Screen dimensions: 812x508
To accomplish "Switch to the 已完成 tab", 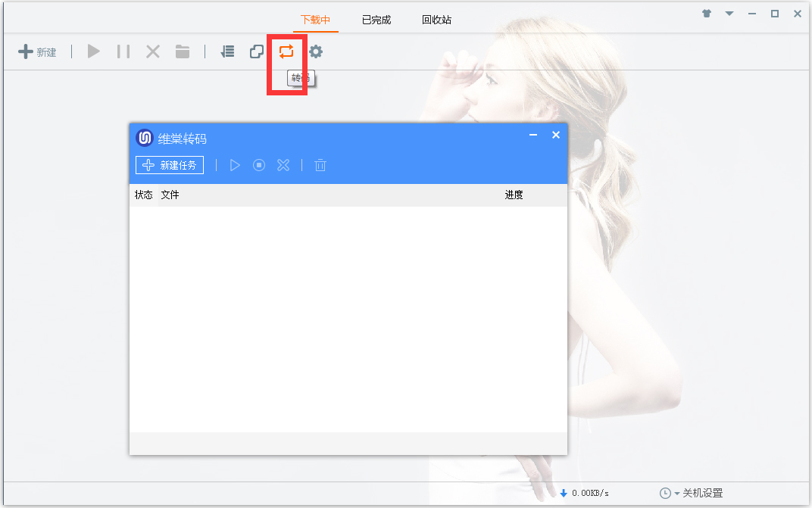I will (376, 20).
